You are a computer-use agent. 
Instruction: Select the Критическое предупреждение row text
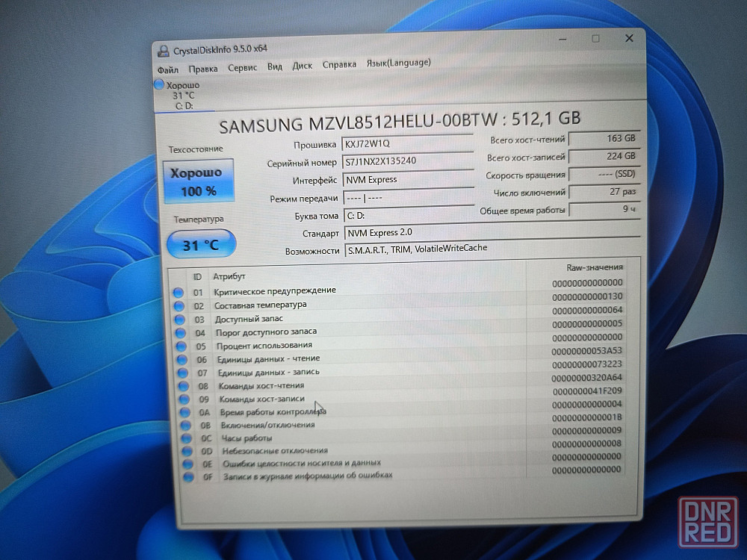coord(275,290)
